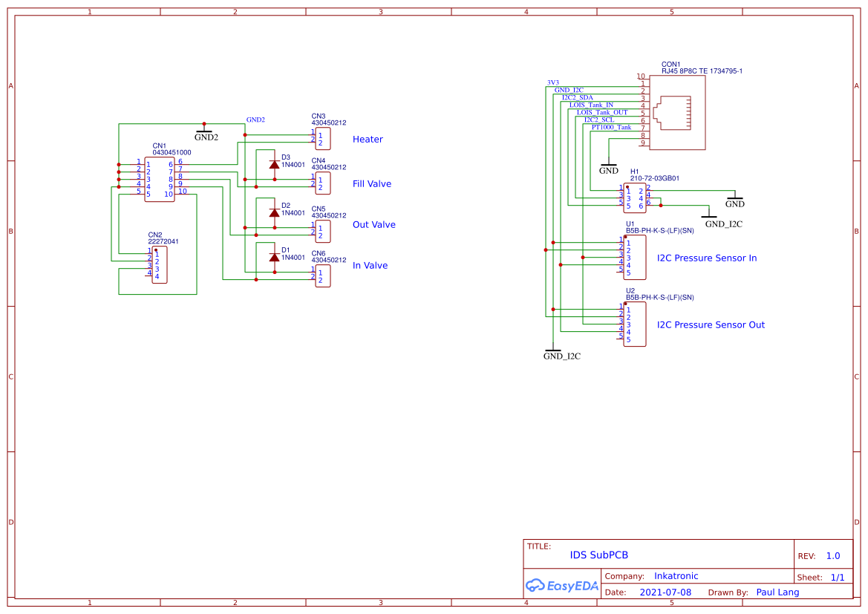The width and height of the screenshot is (868, 614).
Task: Click the Heater text label
Action: [x=368, y=139]
